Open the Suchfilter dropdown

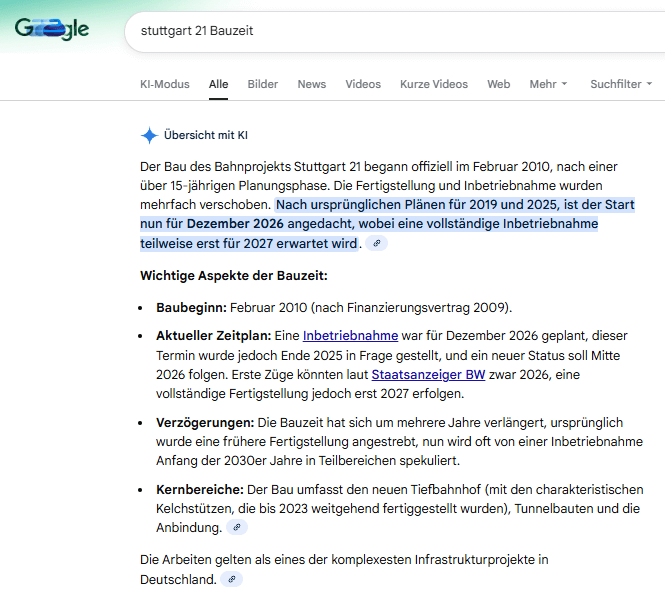[621, 84]
